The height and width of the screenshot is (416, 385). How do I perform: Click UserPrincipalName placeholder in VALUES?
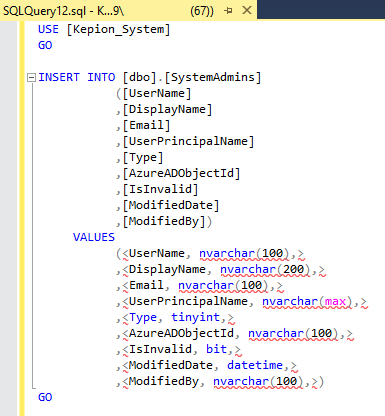pos(188,301)
